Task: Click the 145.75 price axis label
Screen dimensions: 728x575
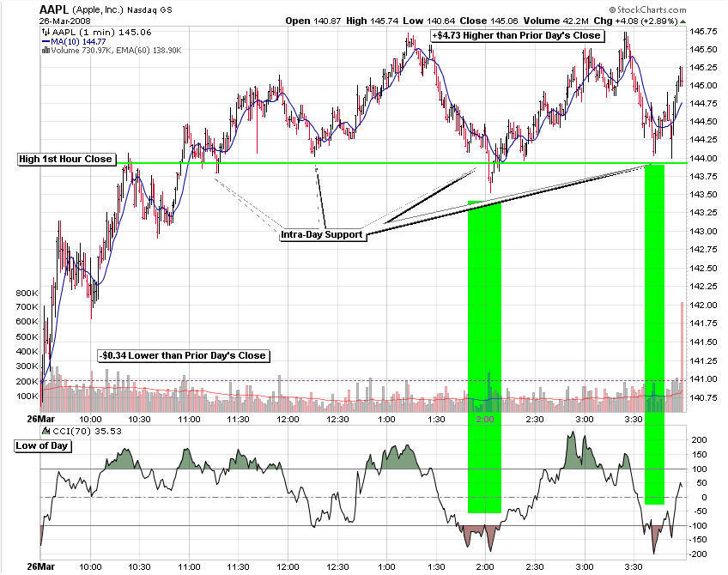Action: click(703, 32)
